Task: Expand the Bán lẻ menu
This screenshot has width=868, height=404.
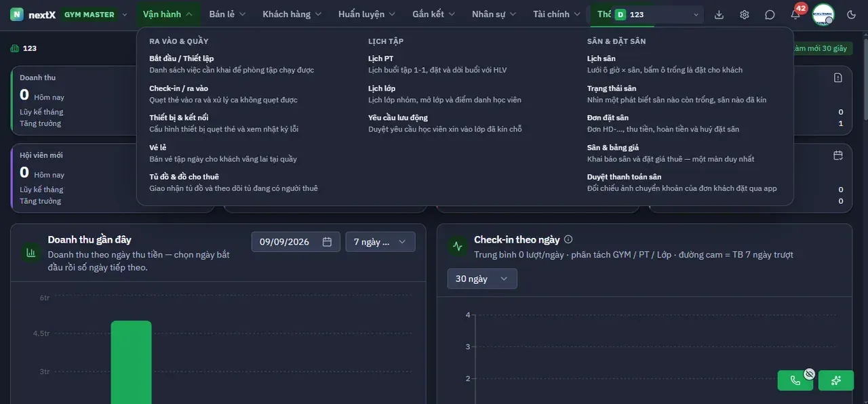Action: 227,14
